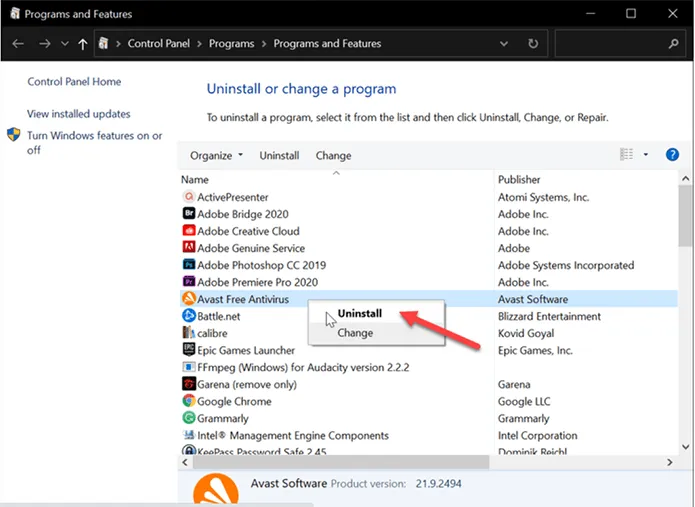695x507 pixels.
Task: Click the refresh icon beside address bar
Action: coord(533,44)
